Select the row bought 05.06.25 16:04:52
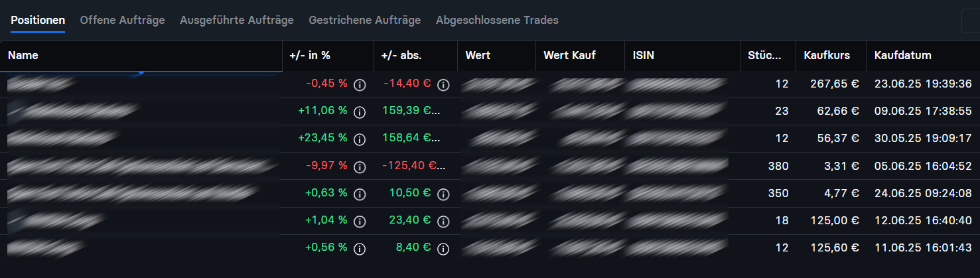This screenshot has width=980, height=278. pyautogui.click(x=490, y=166)
